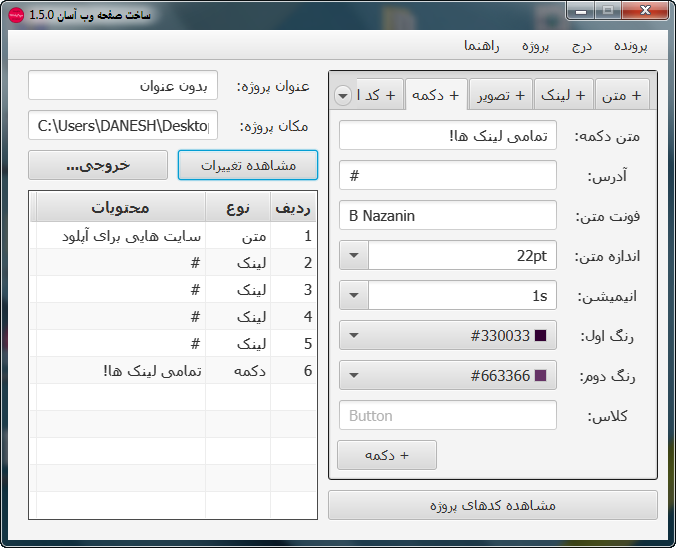This screenshot has height=548, width=676.
Task: Open the پرونده (File) menu
Action: (630, 46)
